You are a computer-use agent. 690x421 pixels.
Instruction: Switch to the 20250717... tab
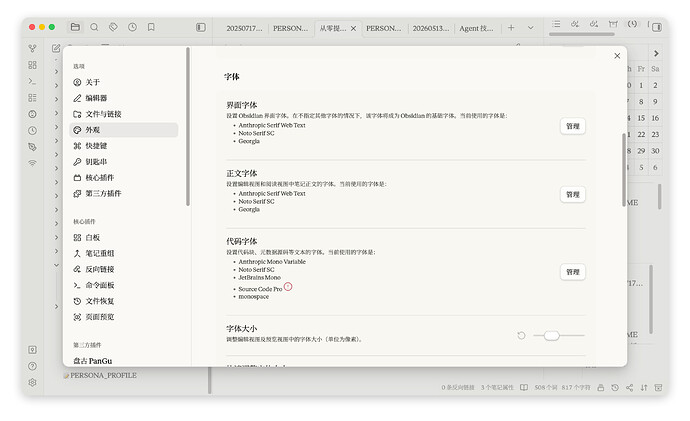pyautogui.click(x=244, y=28)
